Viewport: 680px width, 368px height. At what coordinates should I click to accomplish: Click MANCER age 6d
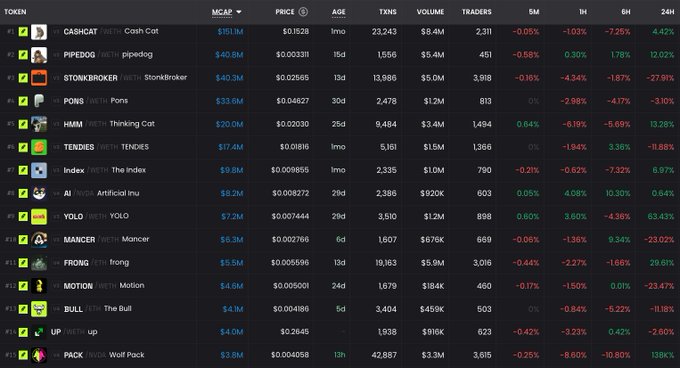point(341,240)
